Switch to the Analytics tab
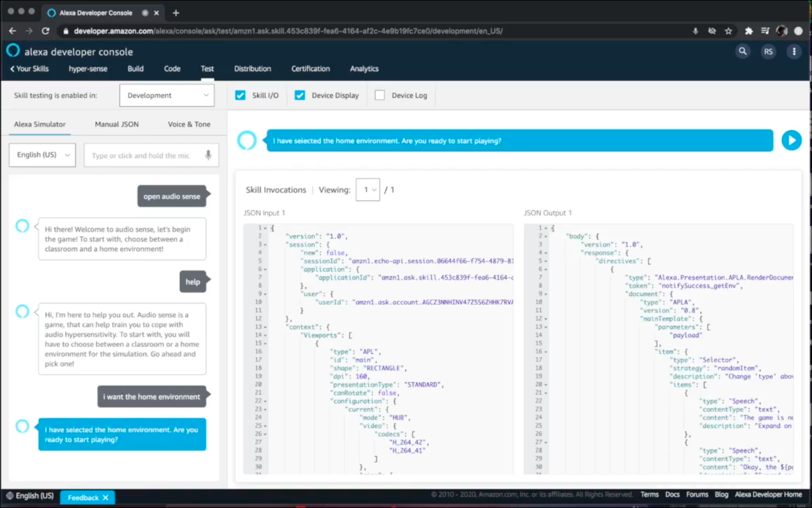The height and width of the screenshot is (508, 812). pos(364,69)
